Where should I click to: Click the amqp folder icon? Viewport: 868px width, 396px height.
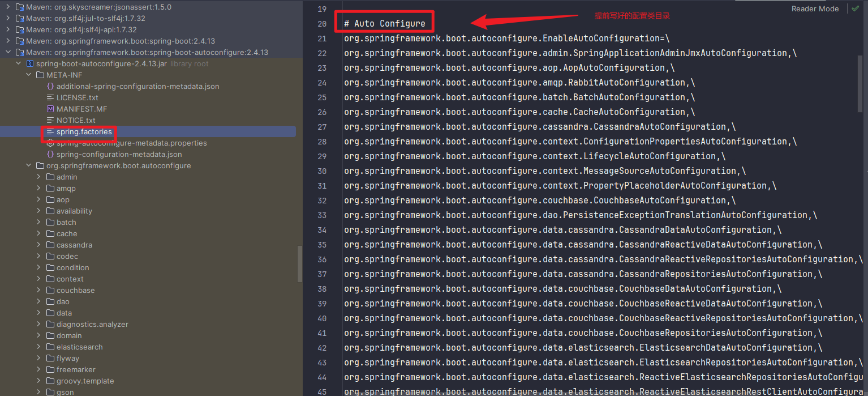[x=50, y=189]
